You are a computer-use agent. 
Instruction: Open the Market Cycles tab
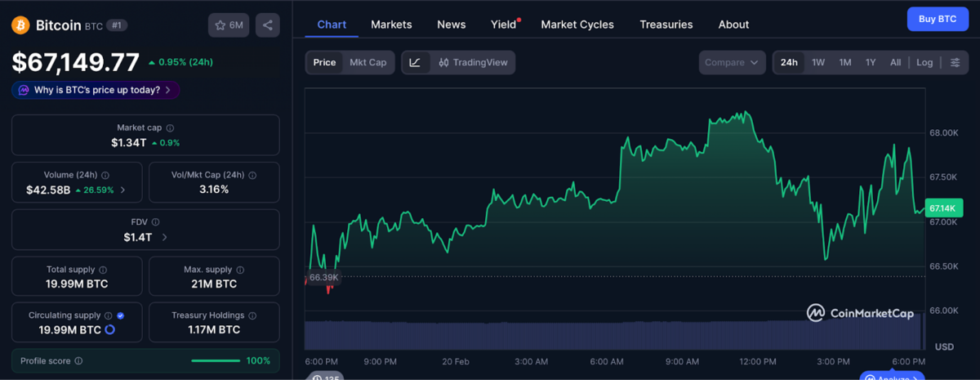pyautogui.click(x=577, y=25)
